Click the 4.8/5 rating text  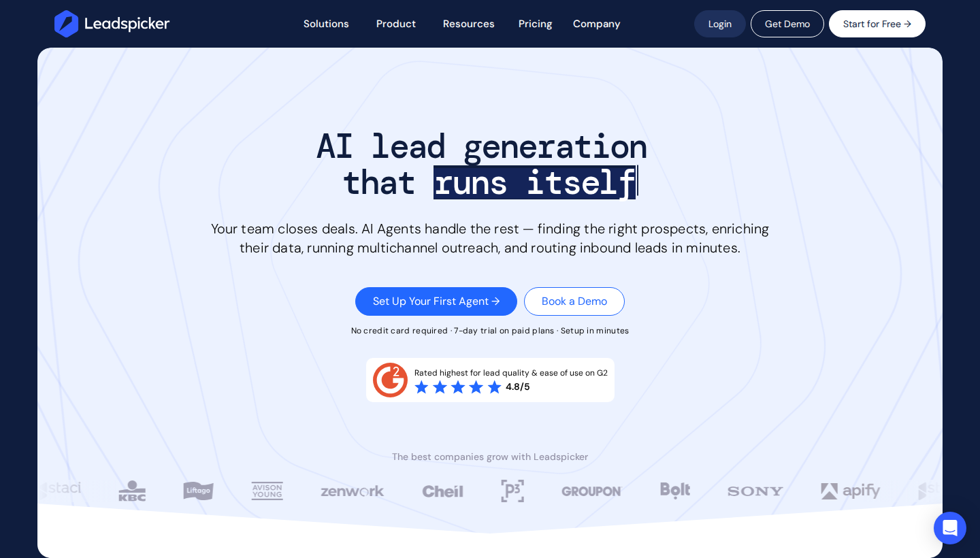pyautogui.click(x=518, y=387)
